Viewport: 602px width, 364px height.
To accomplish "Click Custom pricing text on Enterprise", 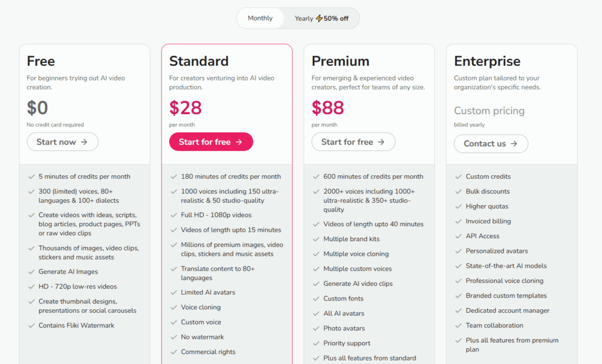I will (489, 111).
